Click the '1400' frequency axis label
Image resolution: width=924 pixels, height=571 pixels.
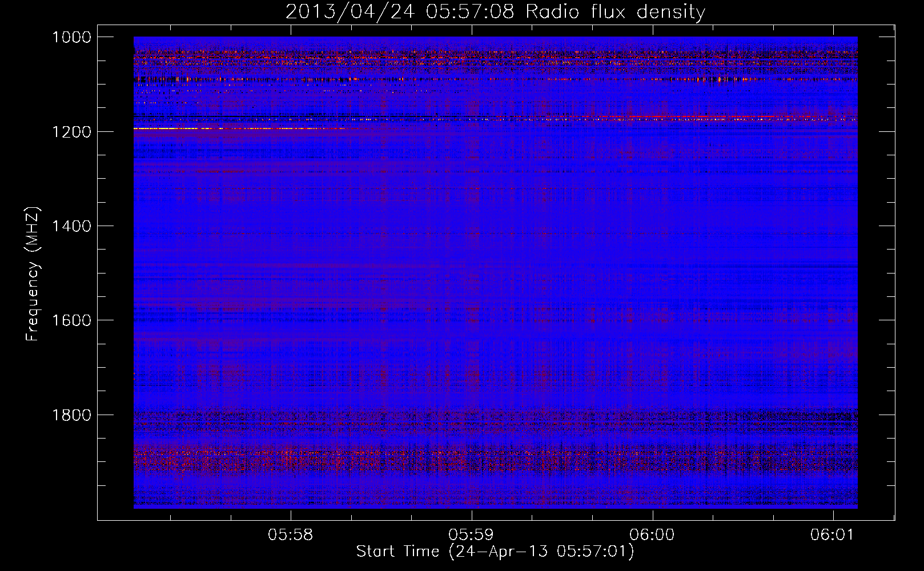tap(71, 226)
